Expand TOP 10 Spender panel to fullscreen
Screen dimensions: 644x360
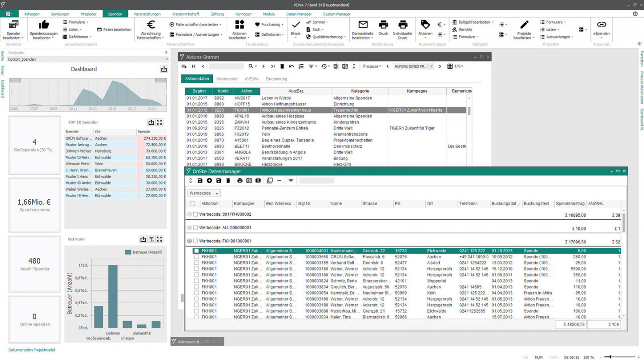coord(159,122)
